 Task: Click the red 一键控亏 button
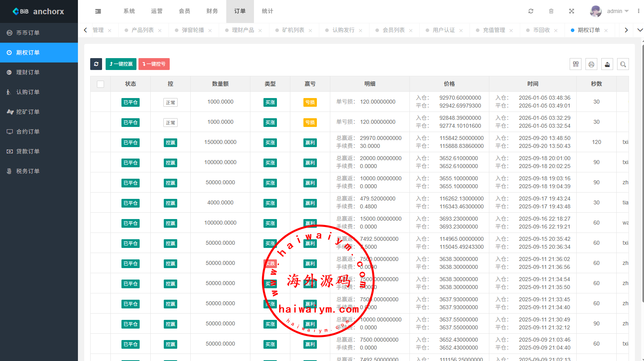[154, 64]
